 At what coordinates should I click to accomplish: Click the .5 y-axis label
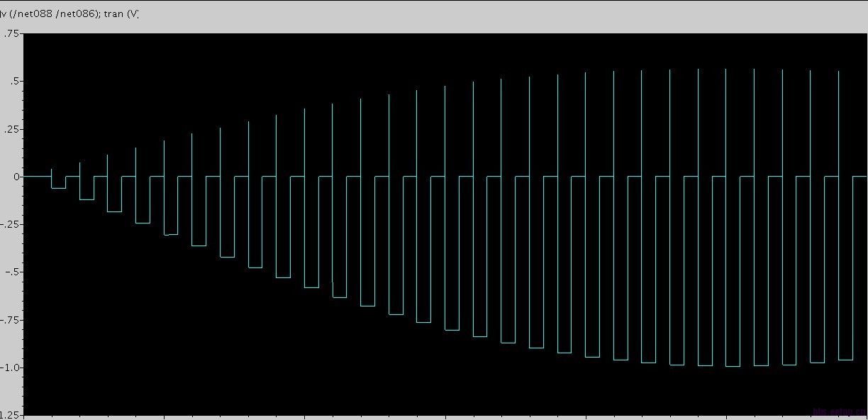tap(15, 81)
